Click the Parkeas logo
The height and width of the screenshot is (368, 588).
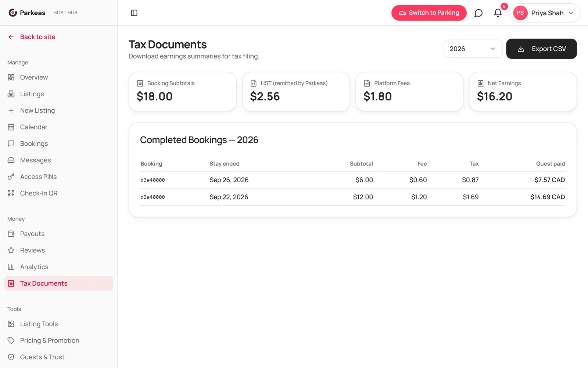coord(27,13)
